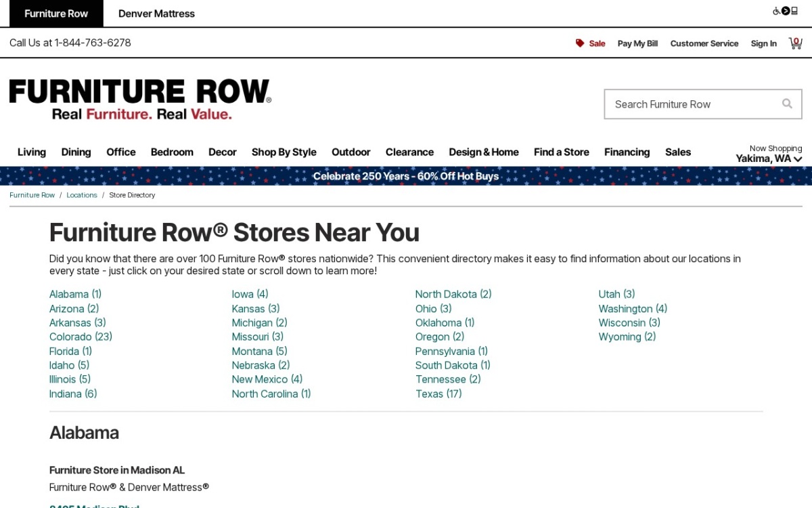Jump to Texas (17) stores
The width and height of the screenshot is (812, 508).
(x=438, y=394)
